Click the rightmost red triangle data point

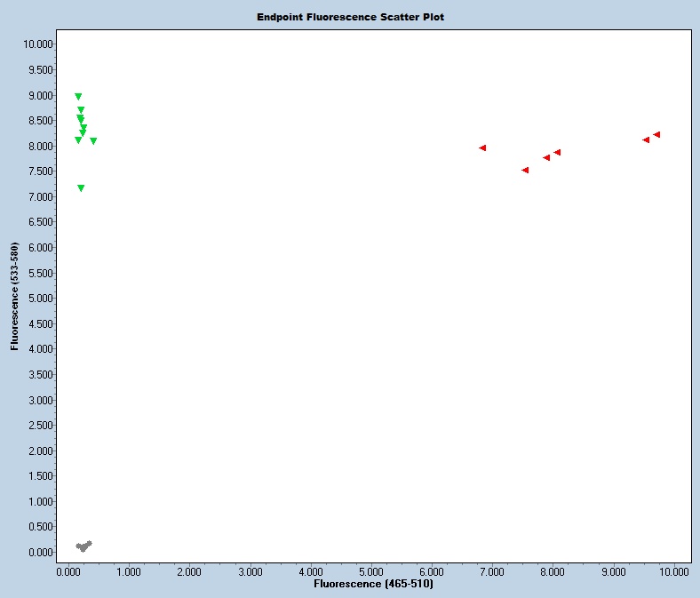[656, 135]
